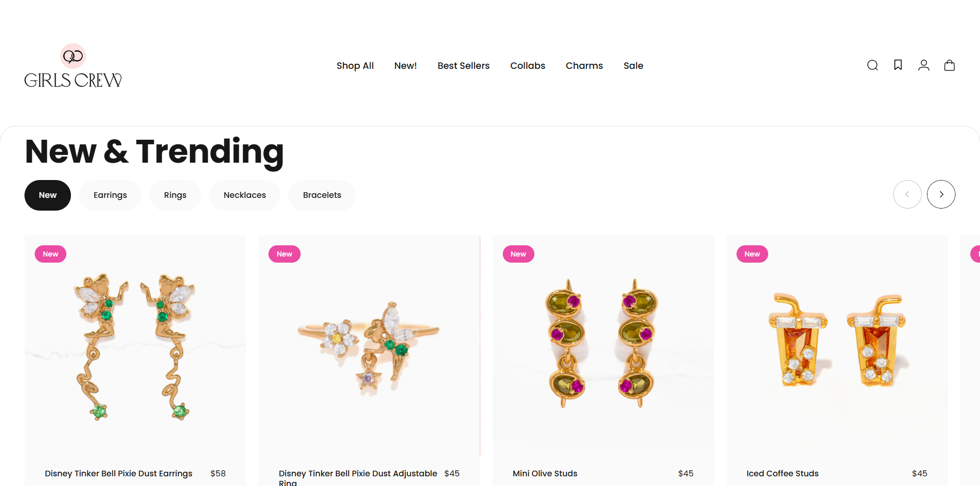Open the account profile icon
Image resolution: width=980 pixels, height=486 pixels.
924,65
